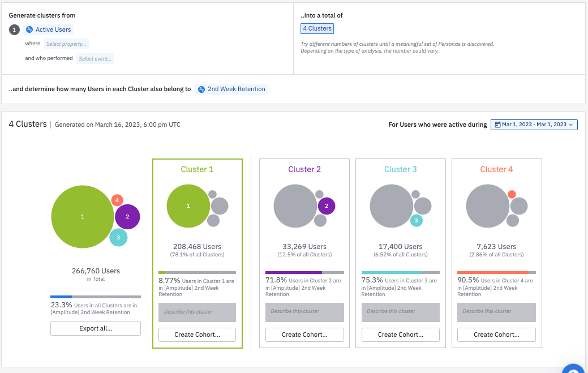This screenshot has height=373, width=588.
Task: Click the Active Users cohort chip
Action: point(49,29)
